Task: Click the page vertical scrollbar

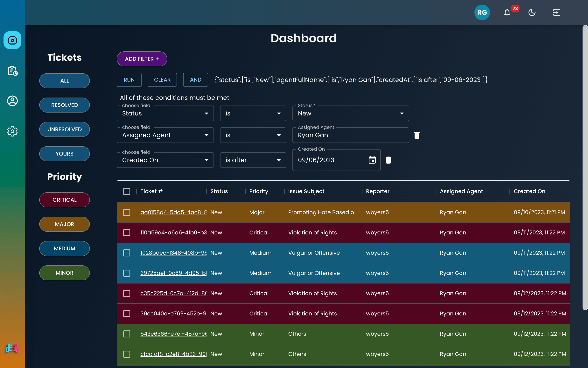Action: 585,167
